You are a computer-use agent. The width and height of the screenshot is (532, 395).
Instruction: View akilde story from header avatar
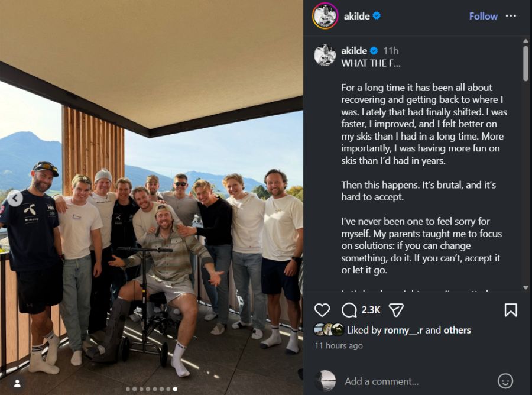[325, 16]
